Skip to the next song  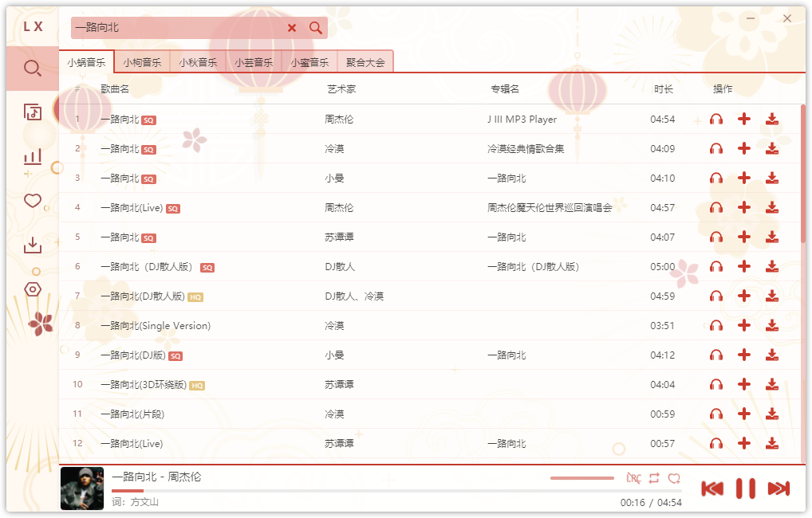pos(778,487)
